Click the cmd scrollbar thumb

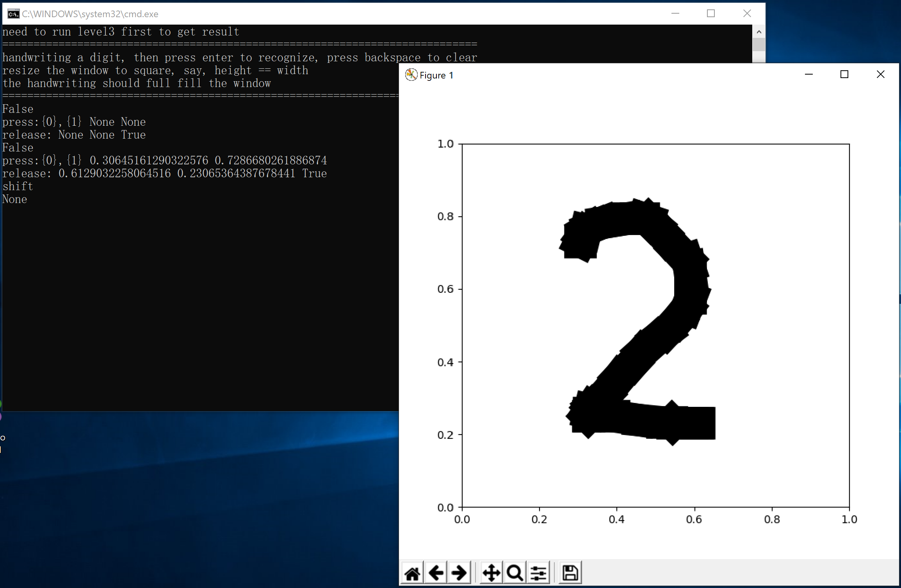coord(759,45)
